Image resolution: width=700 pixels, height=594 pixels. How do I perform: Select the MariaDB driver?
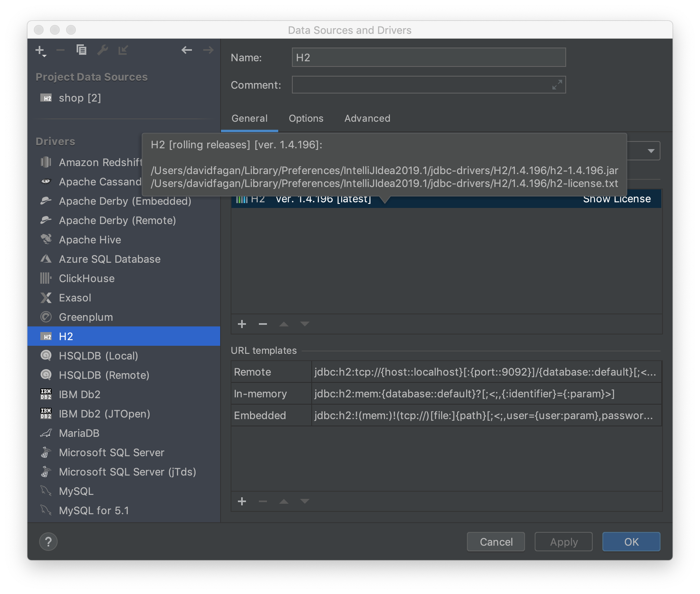pos(124,433)
